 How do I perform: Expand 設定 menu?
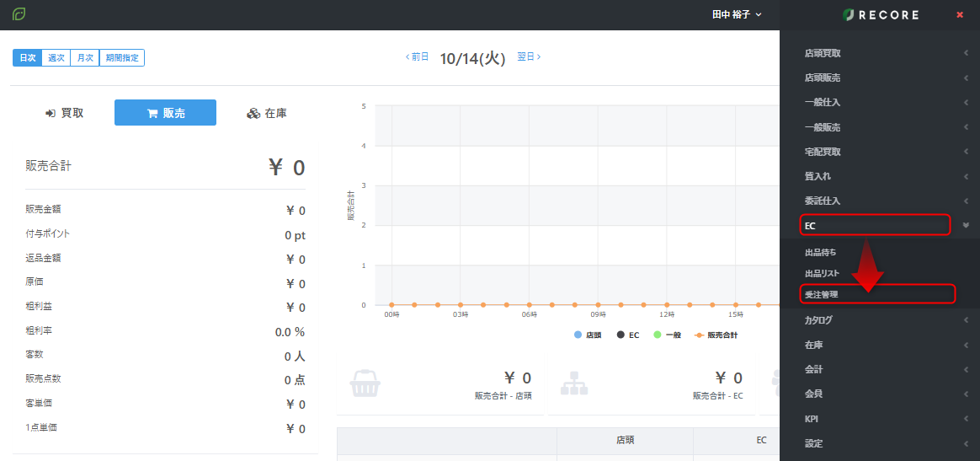tap(880, 443)
